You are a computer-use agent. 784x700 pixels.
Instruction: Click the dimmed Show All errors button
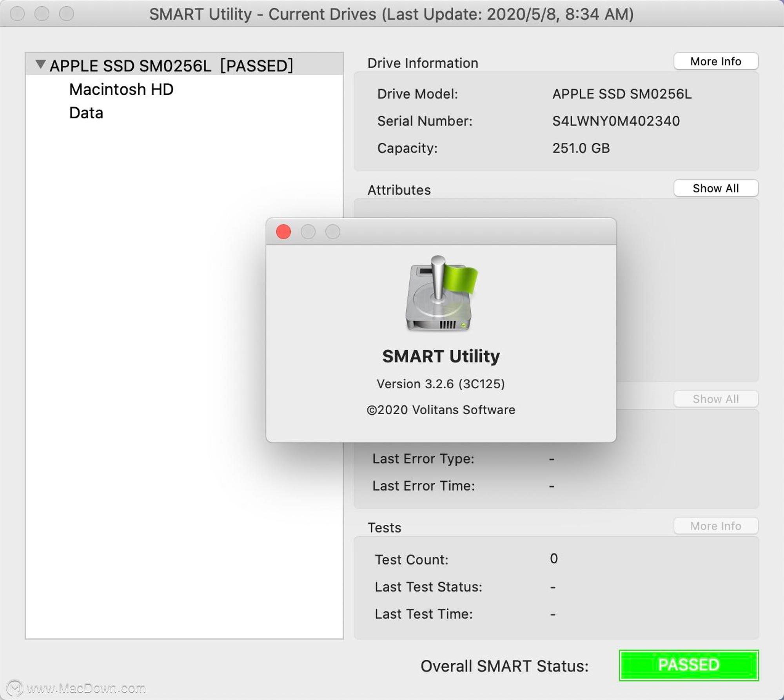pyautogui.click(x=716, y=399)
